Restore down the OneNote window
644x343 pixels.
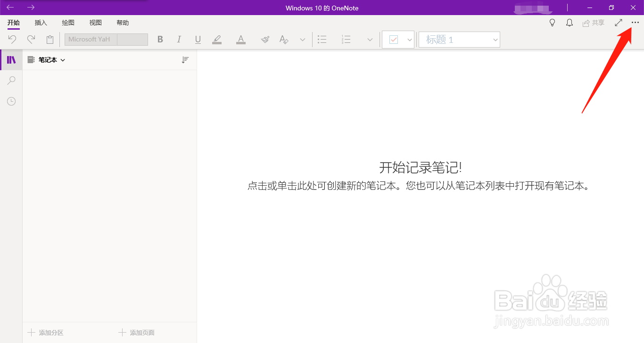[611, 8]
